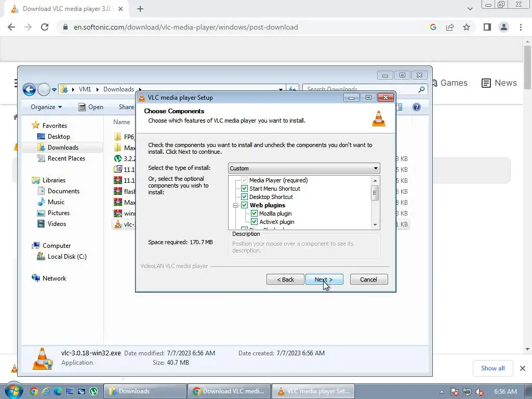
Task: Collapse the Web plugins tree node
Action: pos(235,205)
